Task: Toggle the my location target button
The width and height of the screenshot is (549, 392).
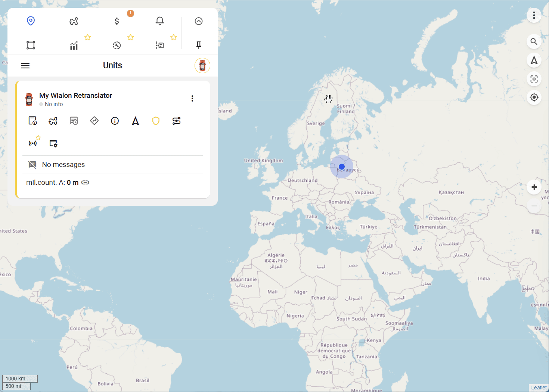Action: [x=534, y=97]
